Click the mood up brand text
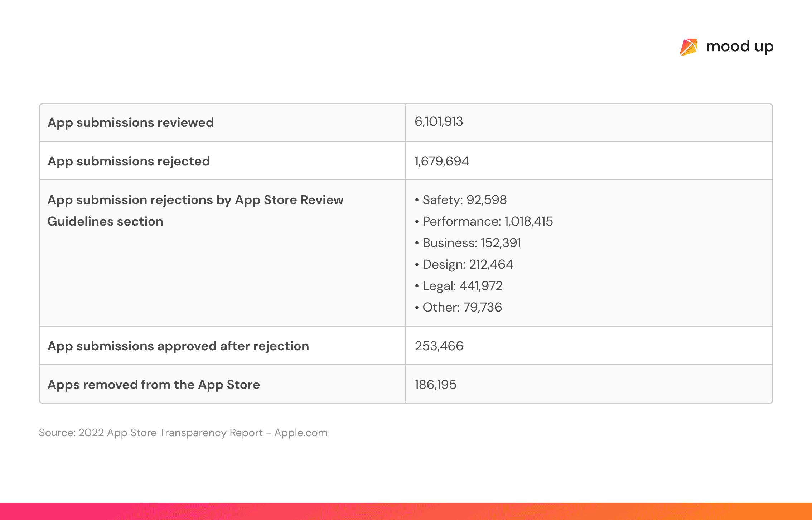The width and height of the screenshot is (812, 520). [739, 47]
